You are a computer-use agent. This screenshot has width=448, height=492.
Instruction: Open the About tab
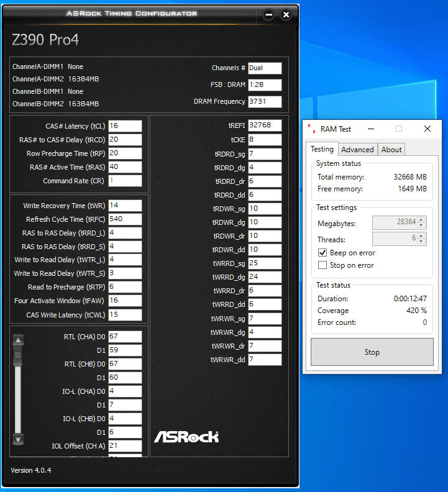tap(391, 149)
